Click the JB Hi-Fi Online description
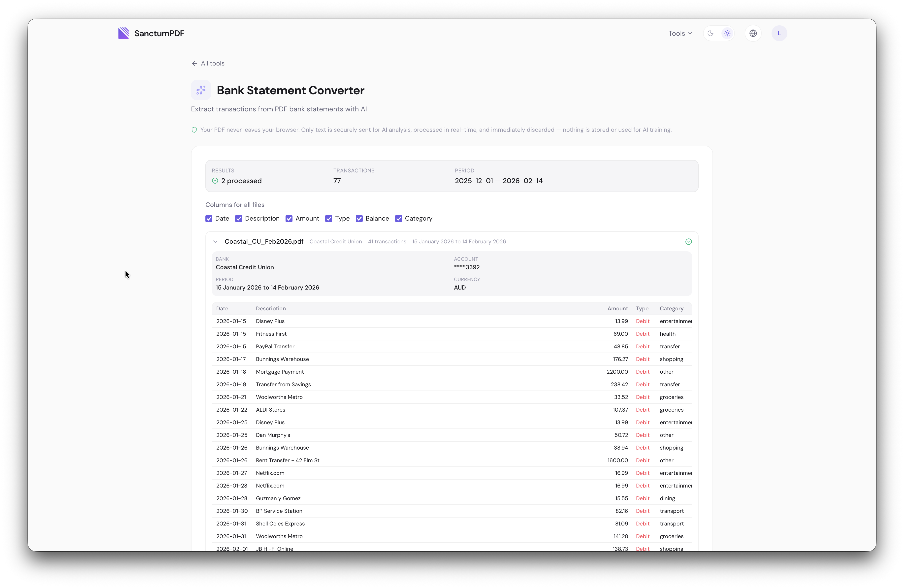The height and width of the screenshot is (588, 904). point(274,549)
